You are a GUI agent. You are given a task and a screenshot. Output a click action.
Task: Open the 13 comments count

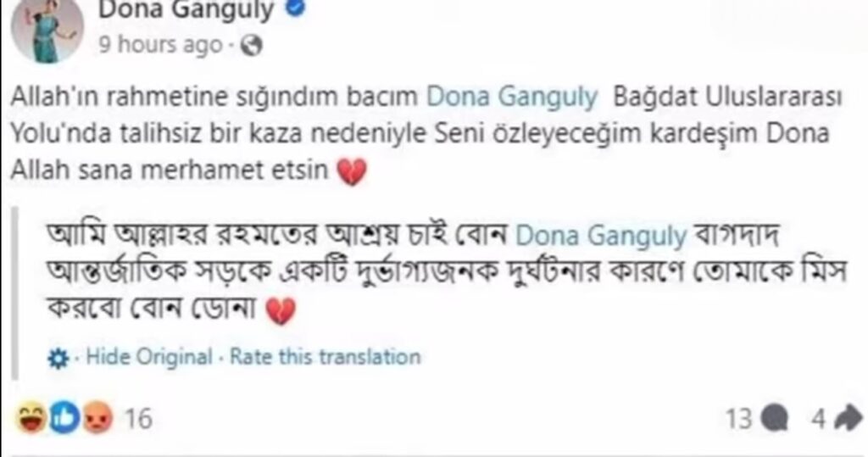[x=739, y=419]
